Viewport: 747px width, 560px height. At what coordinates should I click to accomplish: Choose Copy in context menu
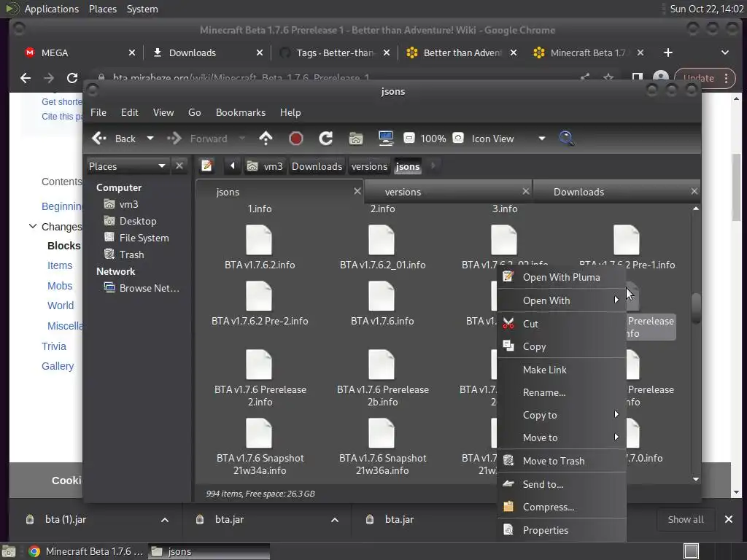(562, 346)
